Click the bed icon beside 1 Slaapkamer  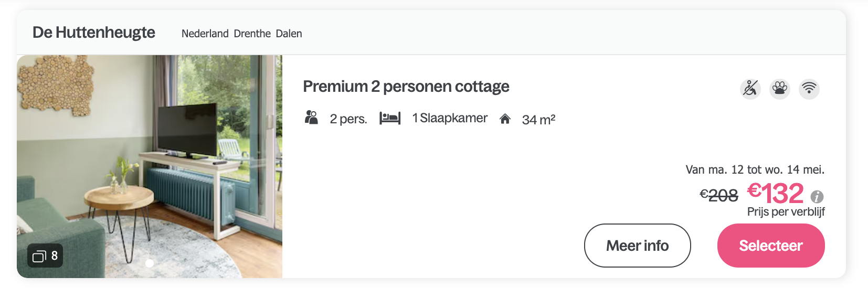(390, 118)
